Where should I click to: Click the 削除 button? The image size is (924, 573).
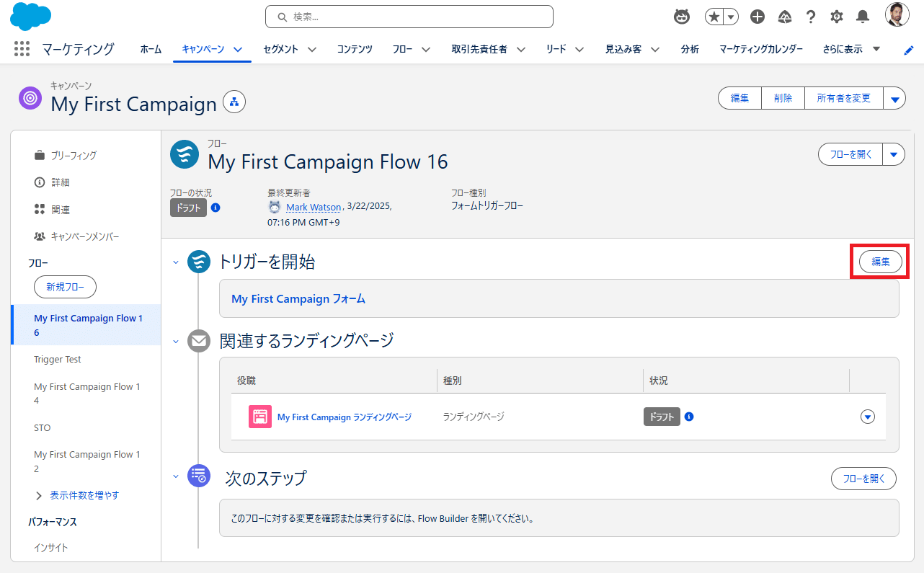point(783,99)
